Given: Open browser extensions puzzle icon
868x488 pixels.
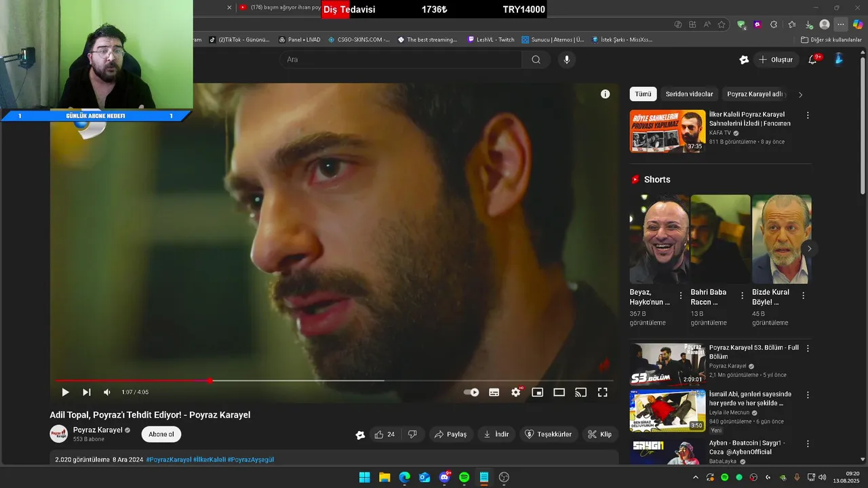Looking at the screenshot, I should [774, 24].
